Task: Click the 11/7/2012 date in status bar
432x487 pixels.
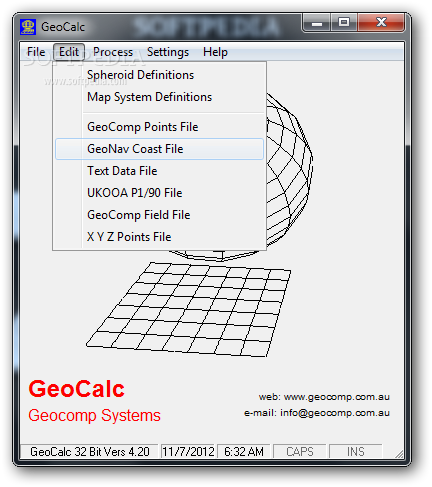Action: [x=188, y=452]
